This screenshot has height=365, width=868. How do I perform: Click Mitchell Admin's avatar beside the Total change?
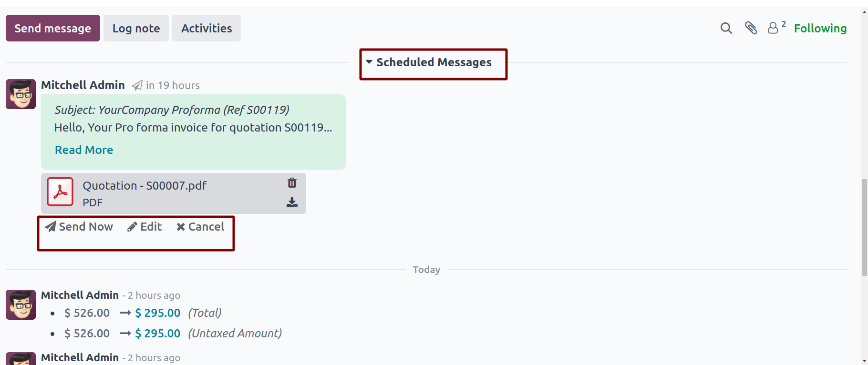pyautogui.click(x=21, y=304)
